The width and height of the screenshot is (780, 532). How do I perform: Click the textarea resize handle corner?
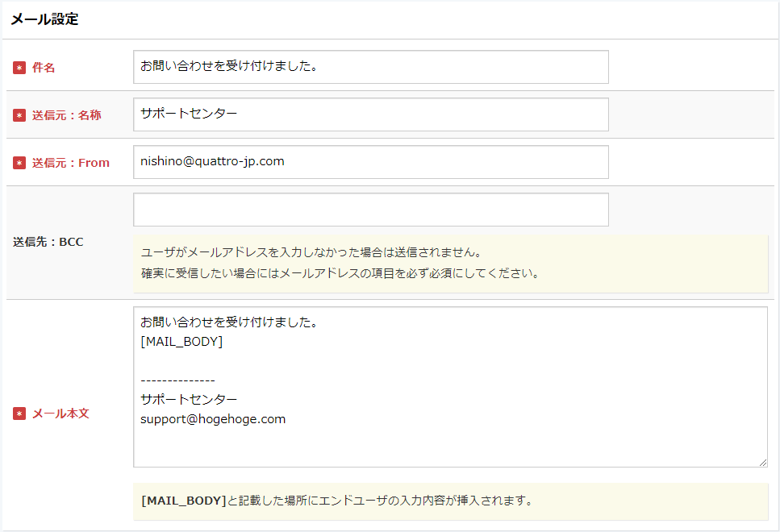(x=763, y=463)
